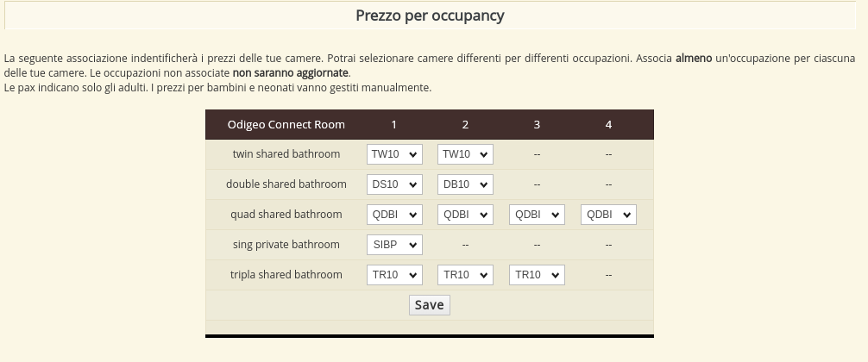Screen dimensions: 868x362
Task: Click the Odigeo Connect Room column header
Action: (286, 124)
